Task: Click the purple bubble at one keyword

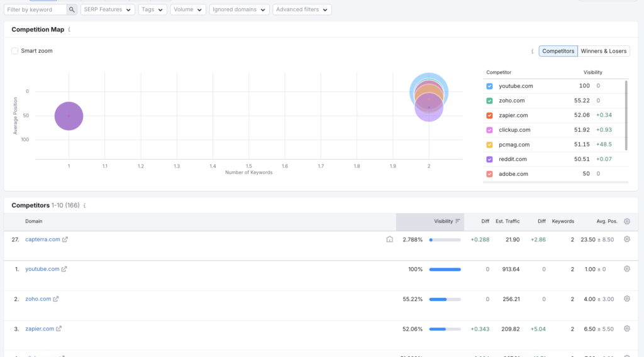Action: [x=69, y=116]
